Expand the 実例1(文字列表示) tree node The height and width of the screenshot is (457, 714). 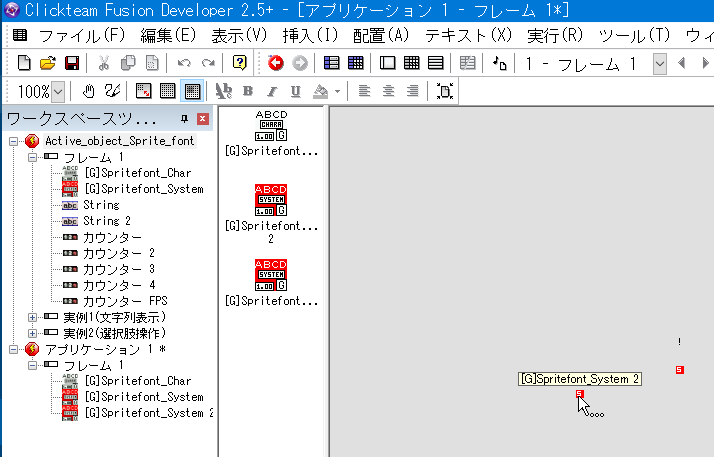coord(33,317)
